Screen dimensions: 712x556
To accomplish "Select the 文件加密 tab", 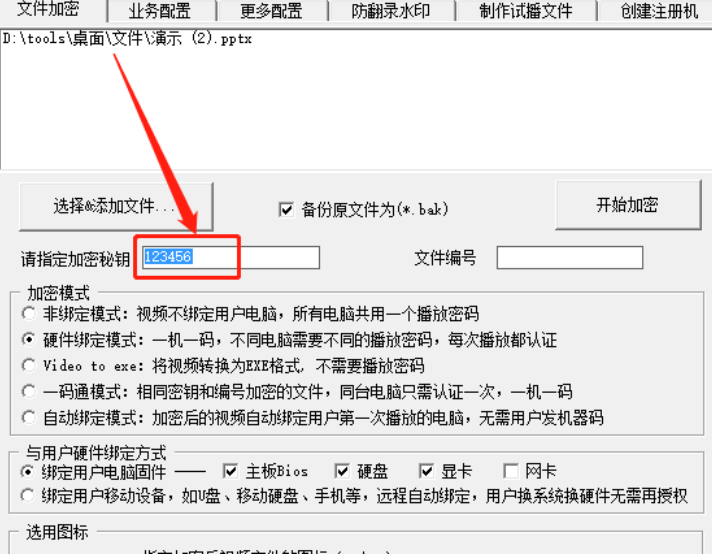I will [x=49, y=9].
